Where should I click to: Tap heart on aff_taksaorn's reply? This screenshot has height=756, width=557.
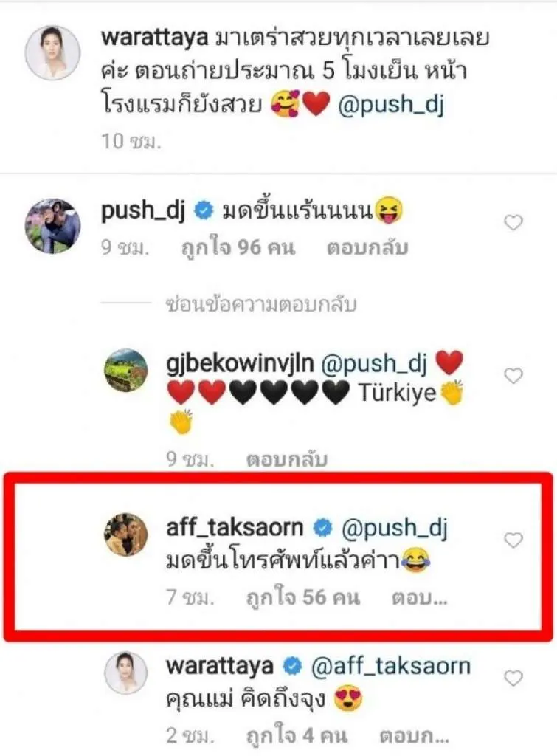[513, 540]
